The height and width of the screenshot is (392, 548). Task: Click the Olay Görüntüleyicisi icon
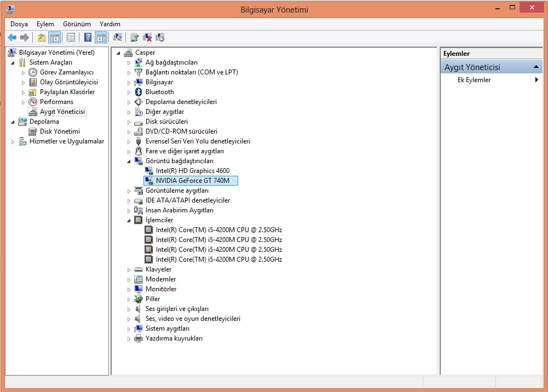point(33,82)
